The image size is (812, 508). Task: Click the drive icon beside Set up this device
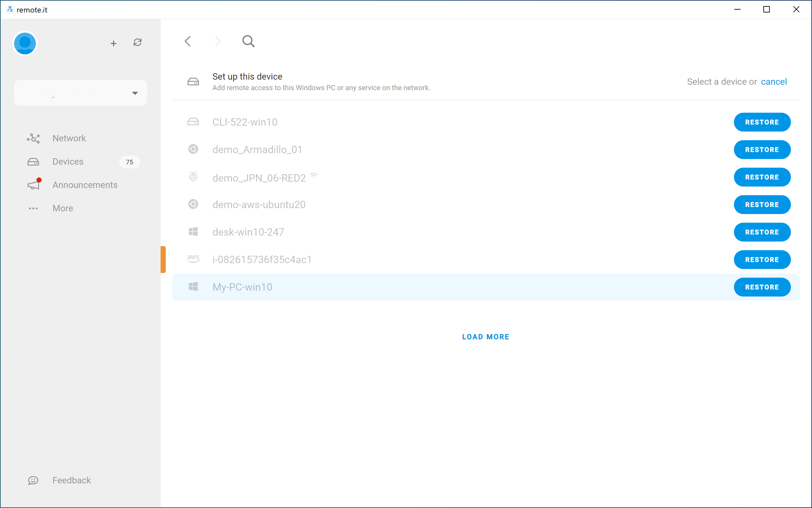click(193, 82)
